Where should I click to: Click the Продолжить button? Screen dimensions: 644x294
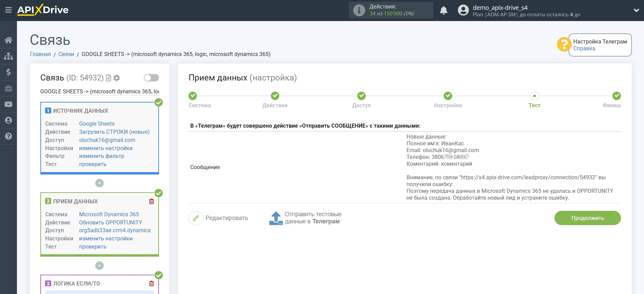click(587, 218)
